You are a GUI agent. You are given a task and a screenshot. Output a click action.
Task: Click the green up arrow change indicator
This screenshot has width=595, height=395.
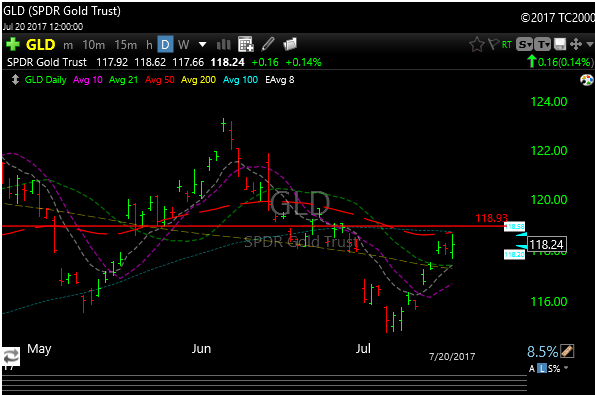[532, 61]
